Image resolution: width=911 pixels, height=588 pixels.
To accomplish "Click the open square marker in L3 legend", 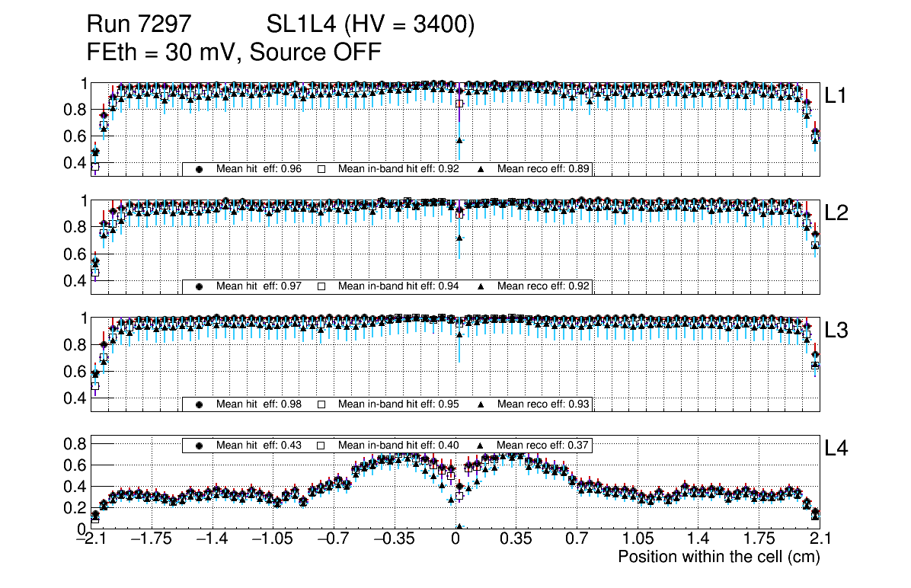I will 321,404.
